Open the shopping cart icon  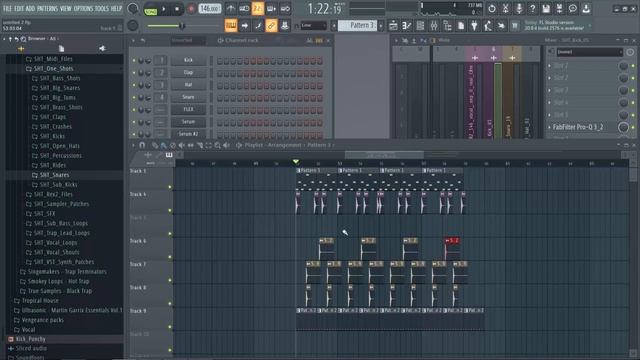pos(515,26)
